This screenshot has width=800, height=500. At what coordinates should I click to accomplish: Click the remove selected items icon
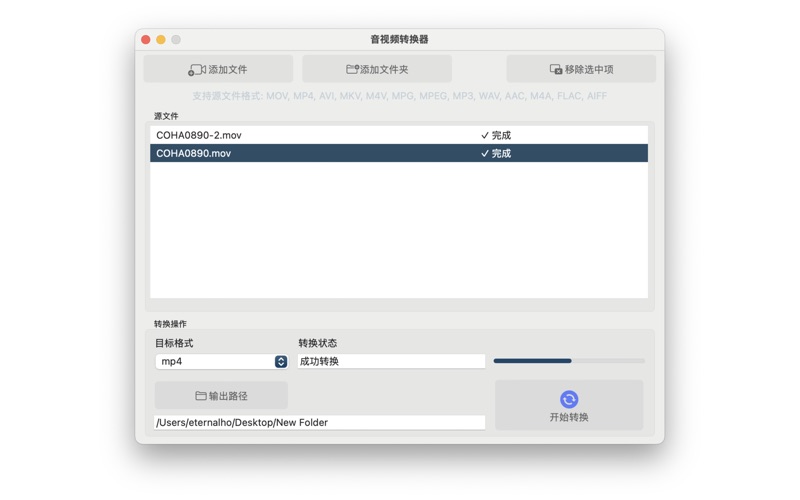[556, 70]
